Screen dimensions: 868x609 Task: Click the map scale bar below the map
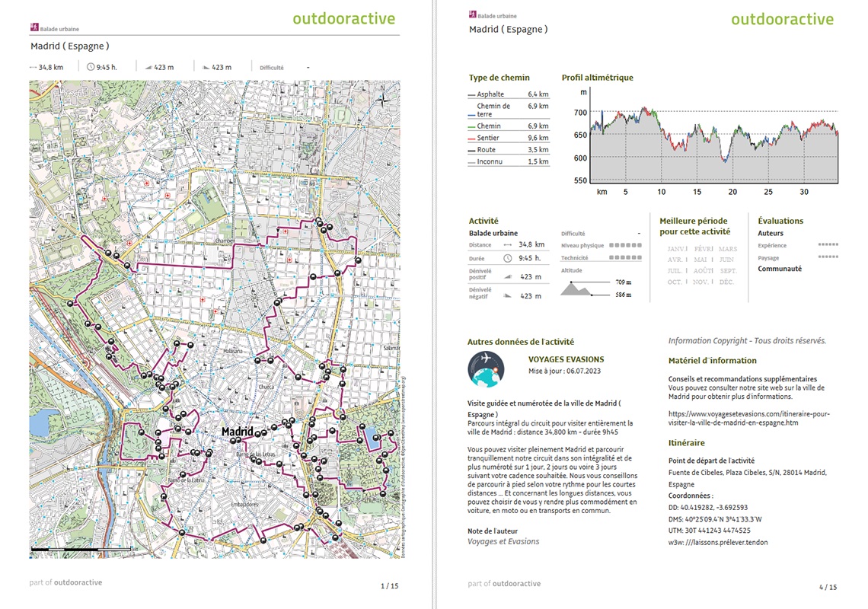pos(81,549)
